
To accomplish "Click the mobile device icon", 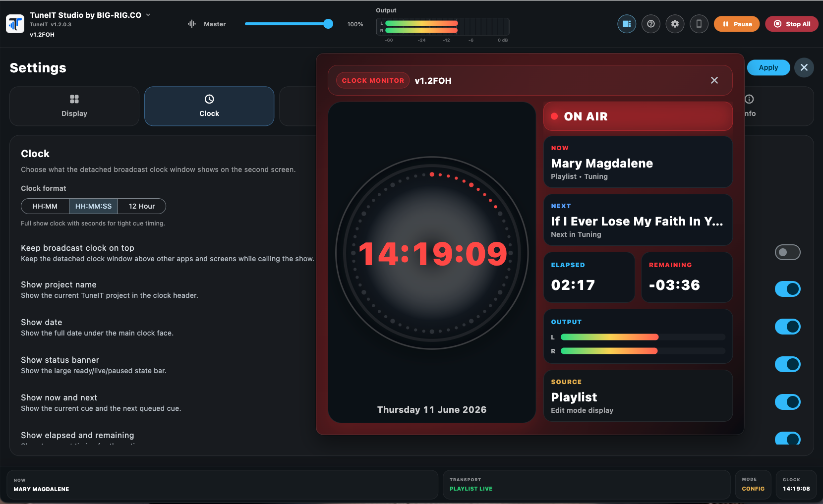I will point(699,24).
